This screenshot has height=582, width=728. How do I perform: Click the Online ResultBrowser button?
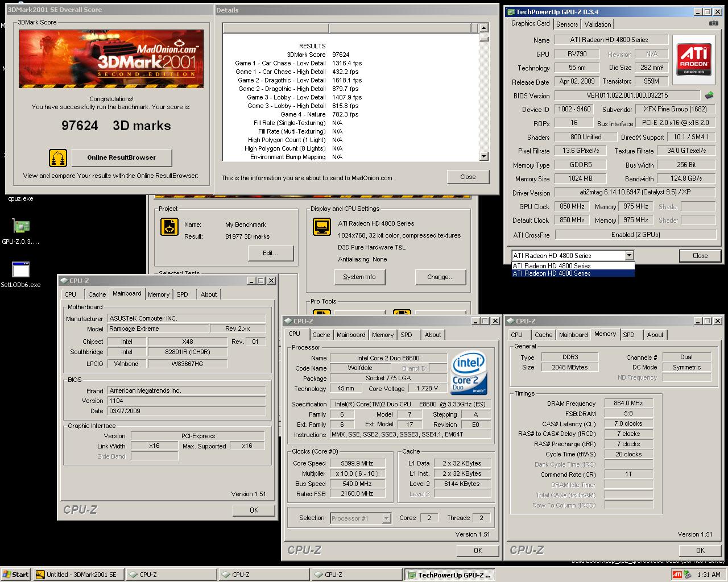[x=122, y=157]
